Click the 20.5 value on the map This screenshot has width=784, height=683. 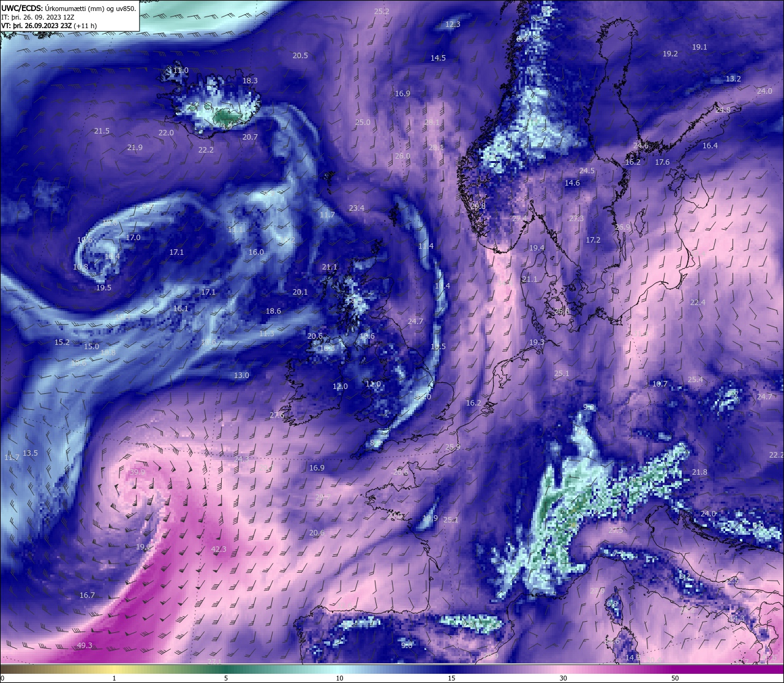pyautogui.click(x=300, y=56)
